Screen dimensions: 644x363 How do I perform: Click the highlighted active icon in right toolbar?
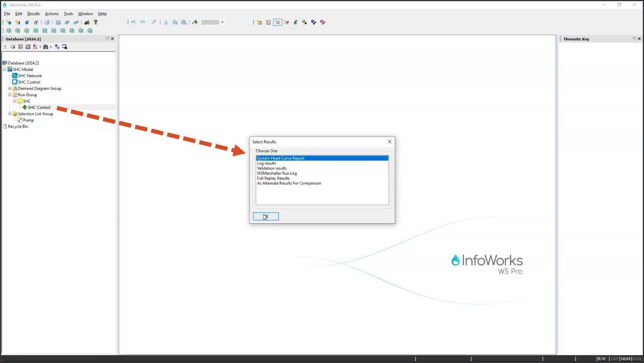tap(278, 22)
